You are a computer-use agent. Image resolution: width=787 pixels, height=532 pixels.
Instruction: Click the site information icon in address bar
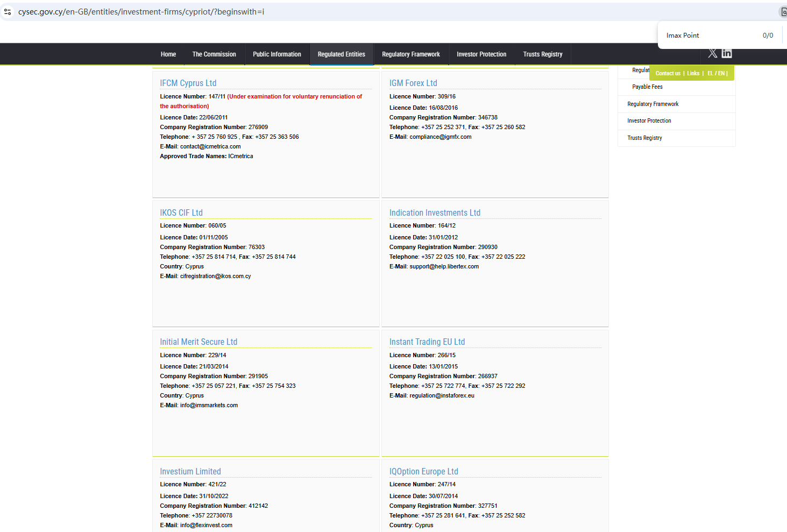(8, 12)
